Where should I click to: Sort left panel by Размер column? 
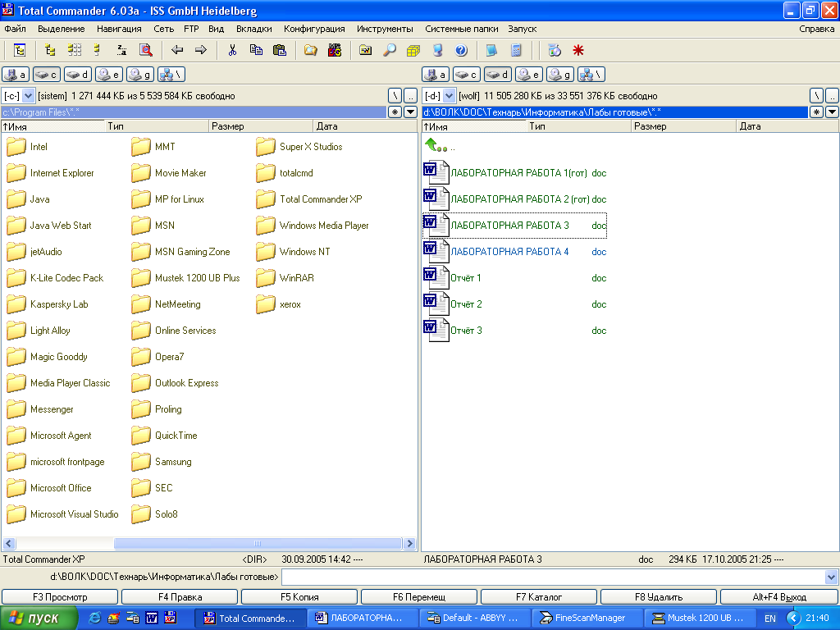(260, 126)
